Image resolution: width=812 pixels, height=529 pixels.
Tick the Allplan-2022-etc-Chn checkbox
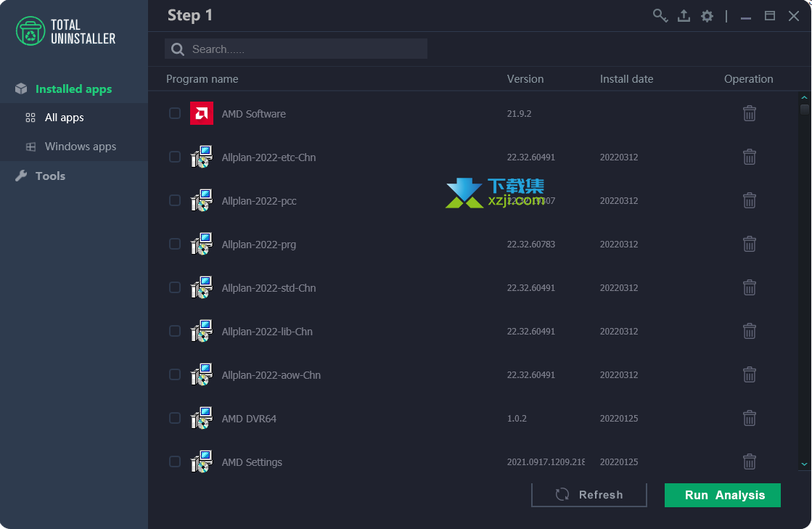pos(175,157)
